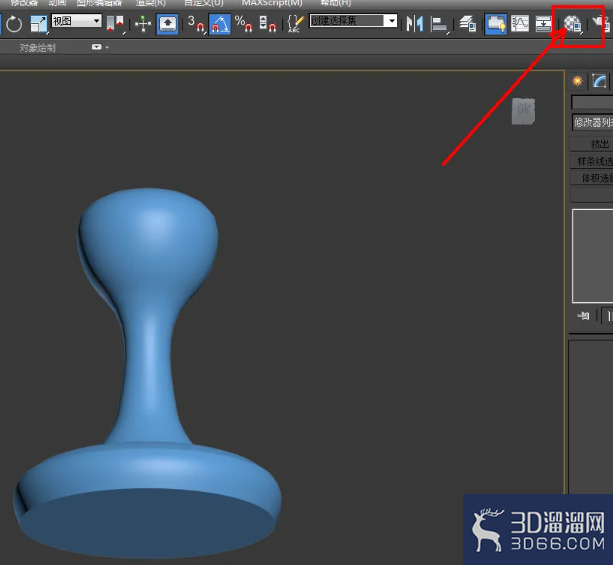Select the Scale tool
Screen dimensions: 613x565
tap(38, 24)
